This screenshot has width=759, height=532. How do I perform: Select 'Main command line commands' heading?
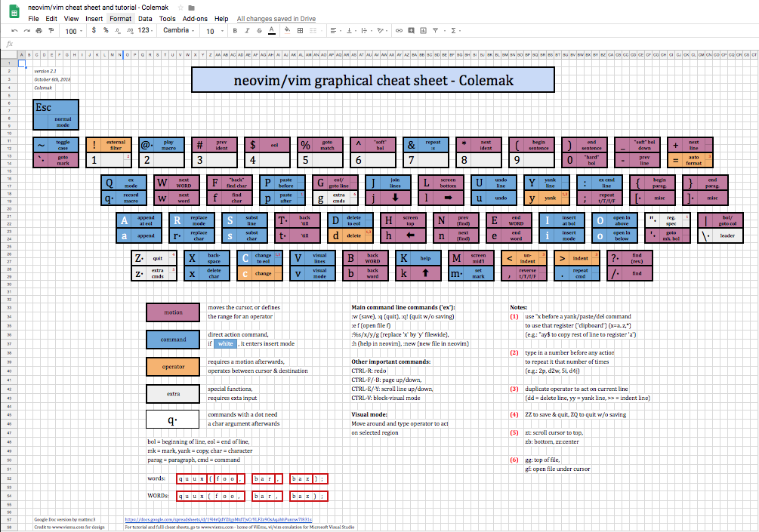pos(403,307)
